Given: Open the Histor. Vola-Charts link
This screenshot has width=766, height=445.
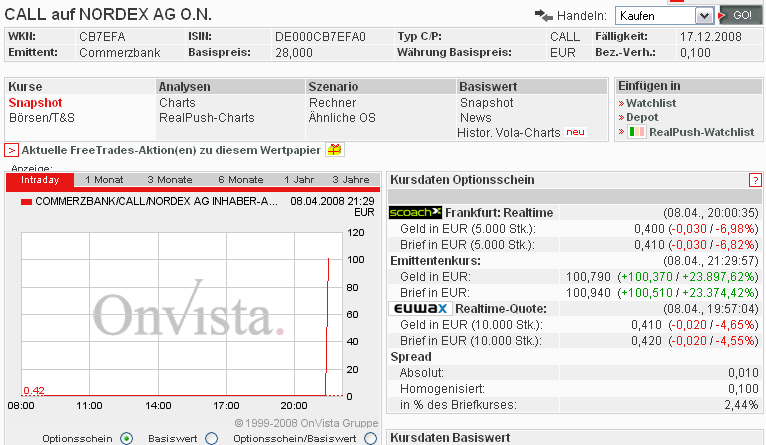Looking at the screenshot, I should tap(509, 133).
